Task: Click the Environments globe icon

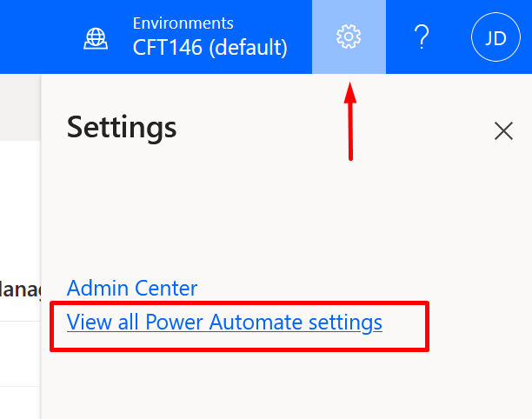Action: (96, 37)
